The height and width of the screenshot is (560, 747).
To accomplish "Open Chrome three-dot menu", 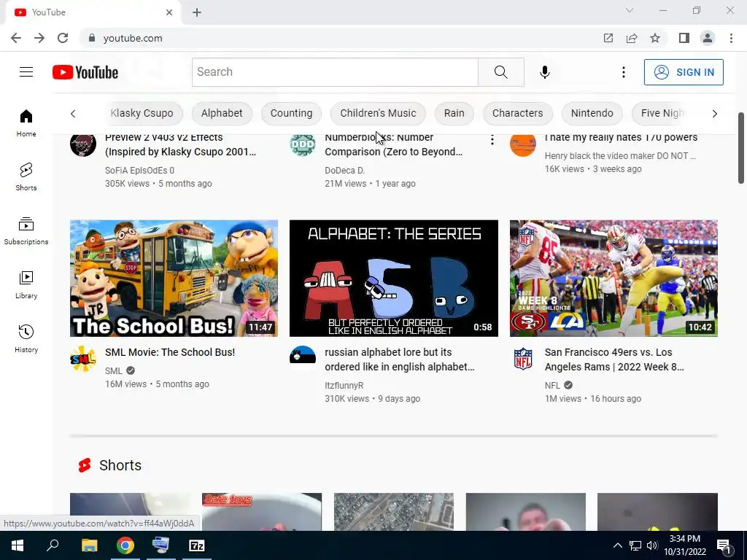I will (x=731, y=38).
